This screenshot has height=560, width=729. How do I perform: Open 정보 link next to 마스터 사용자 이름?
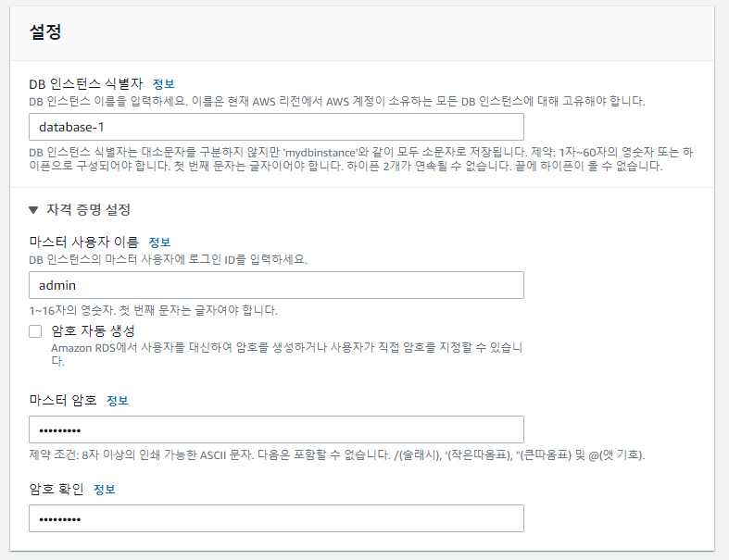tap(159, 243)
